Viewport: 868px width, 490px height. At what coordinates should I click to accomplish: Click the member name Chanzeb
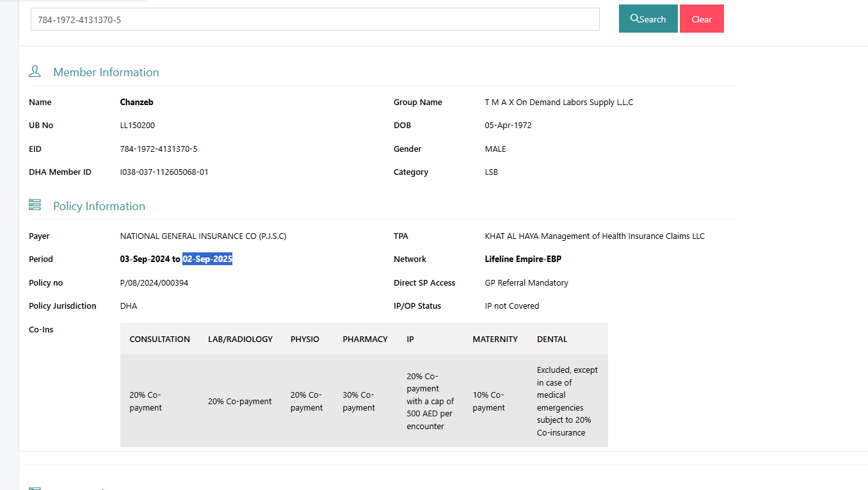pos(136,102)
